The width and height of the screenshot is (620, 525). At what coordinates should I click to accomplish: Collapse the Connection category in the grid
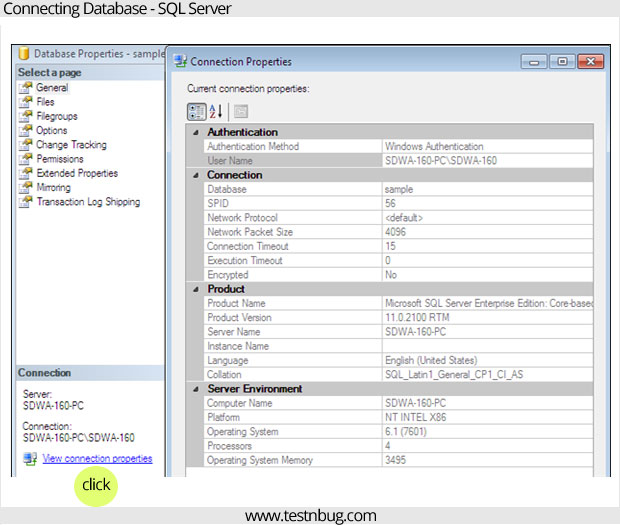(196, 175)
